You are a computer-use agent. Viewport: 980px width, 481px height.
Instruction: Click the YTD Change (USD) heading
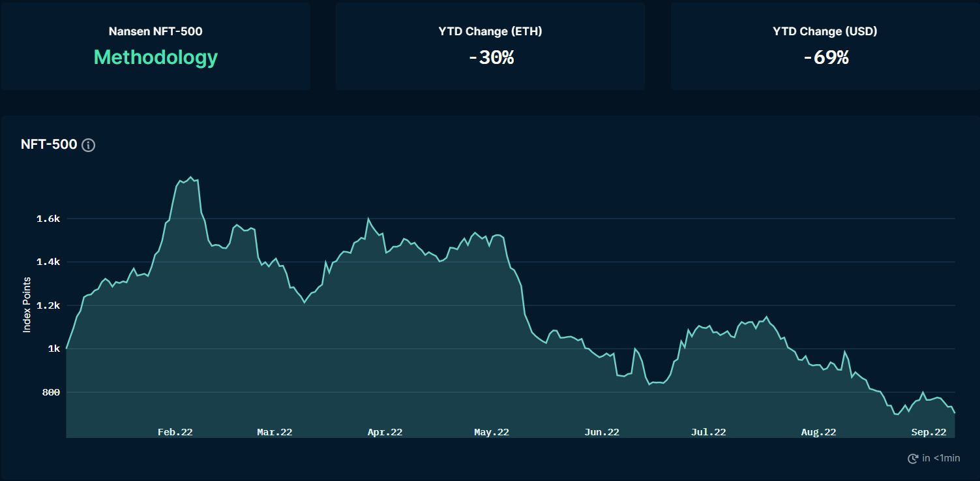[825, 31]
